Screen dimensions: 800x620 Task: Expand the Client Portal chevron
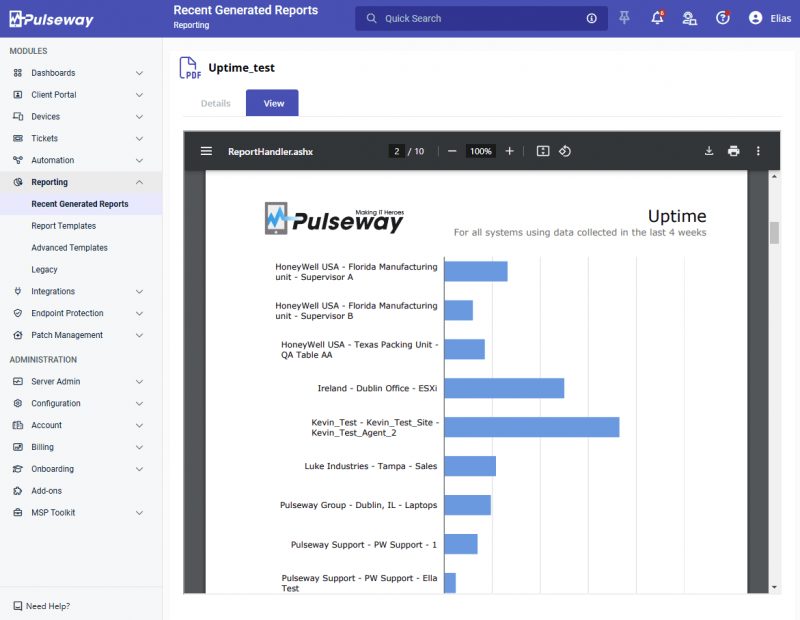pos(139,95)
